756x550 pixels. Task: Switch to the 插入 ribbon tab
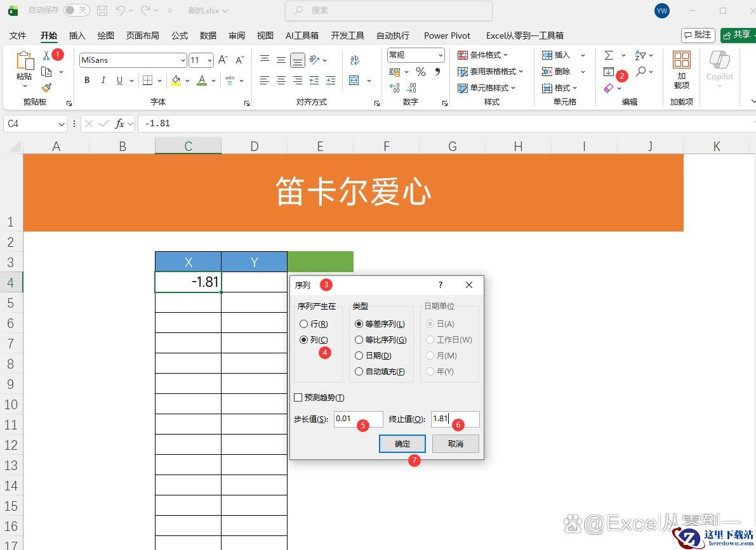[77, 36]
